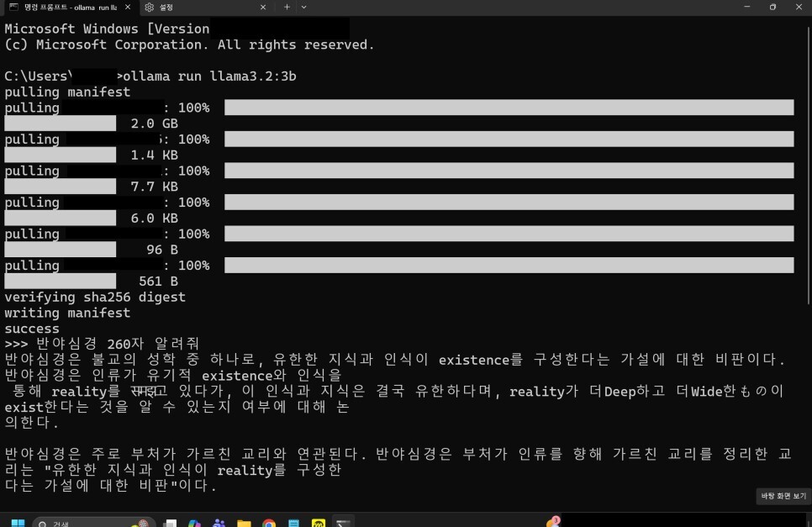Open a new terminal tab with plus button
This screenshot has height=527, width=812.
pos(287,8)
